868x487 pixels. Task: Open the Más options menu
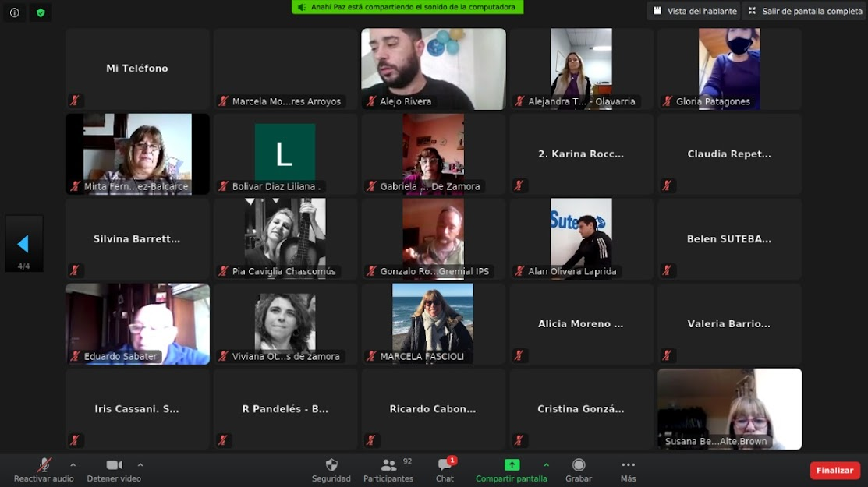628,465
